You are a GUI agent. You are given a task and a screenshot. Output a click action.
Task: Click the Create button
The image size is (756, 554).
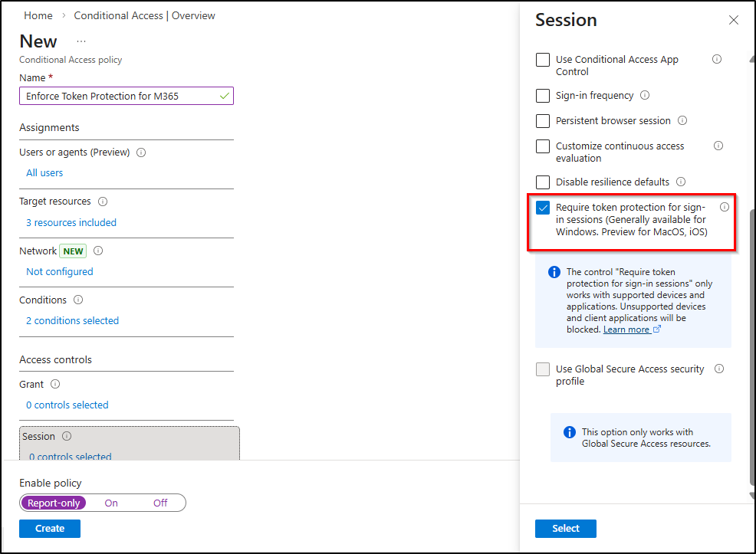[50, 529]
